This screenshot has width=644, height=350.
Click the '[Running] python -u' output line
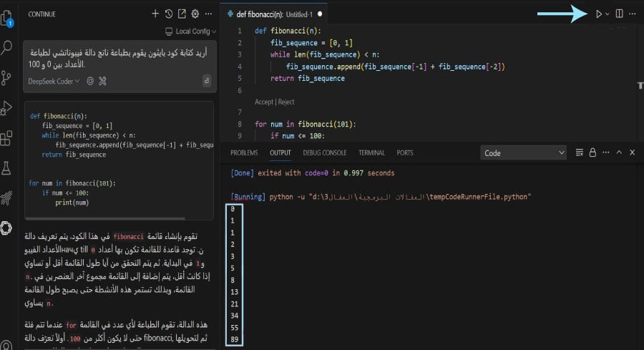(381, 197)
